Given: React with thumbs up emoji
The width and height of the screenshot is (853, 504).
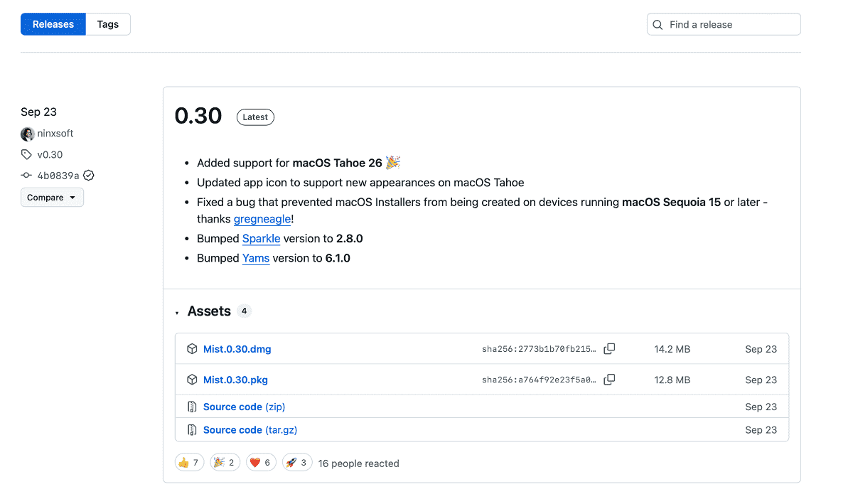Looking at the screenshot, I should (x=190, y=463).
